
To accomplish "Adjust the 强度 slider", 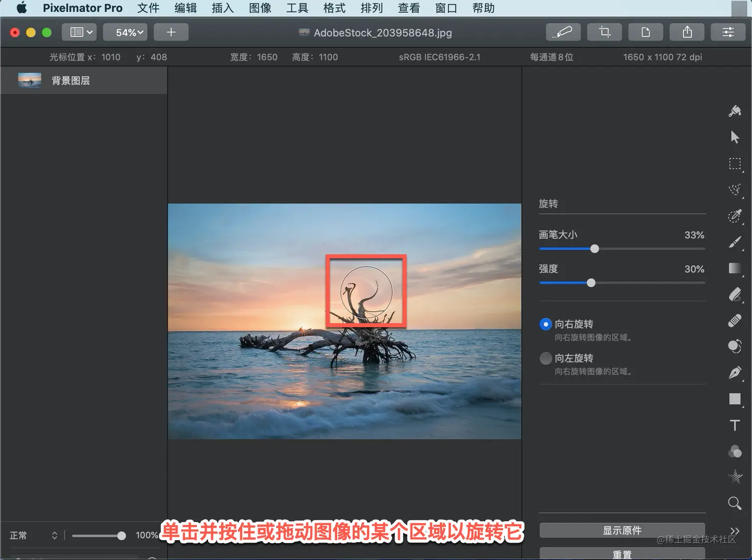I will coord(622,283).
